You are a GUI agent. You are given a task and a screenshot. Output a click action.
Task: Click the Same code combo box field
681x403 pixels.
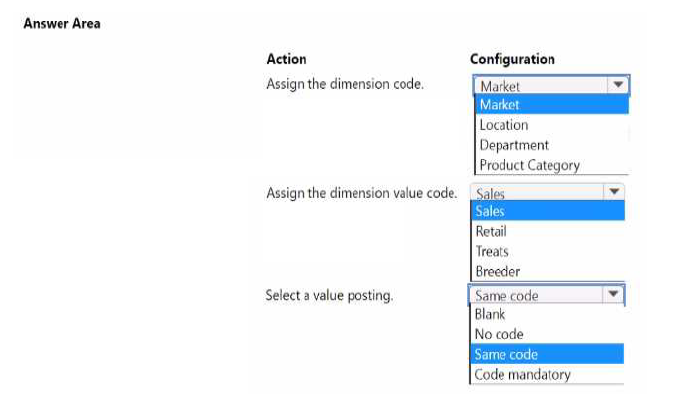pyautogui.click(x=547, y=295)
